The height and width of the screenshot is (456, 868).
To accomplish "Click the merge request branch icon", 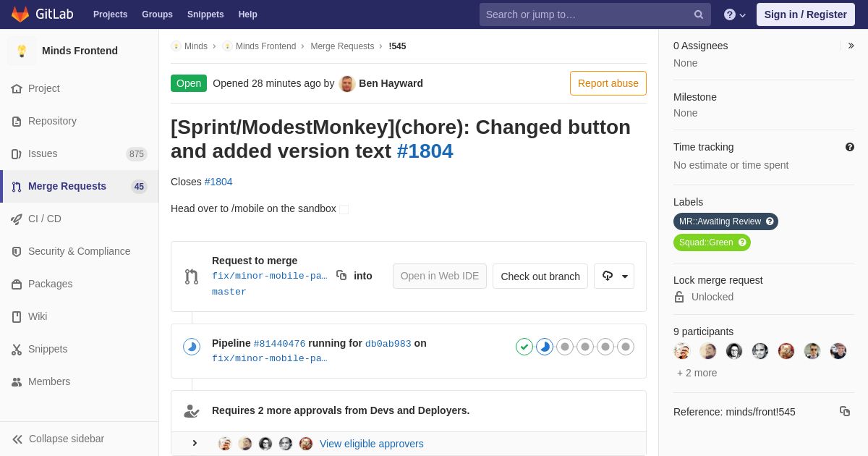I will 191,276.
